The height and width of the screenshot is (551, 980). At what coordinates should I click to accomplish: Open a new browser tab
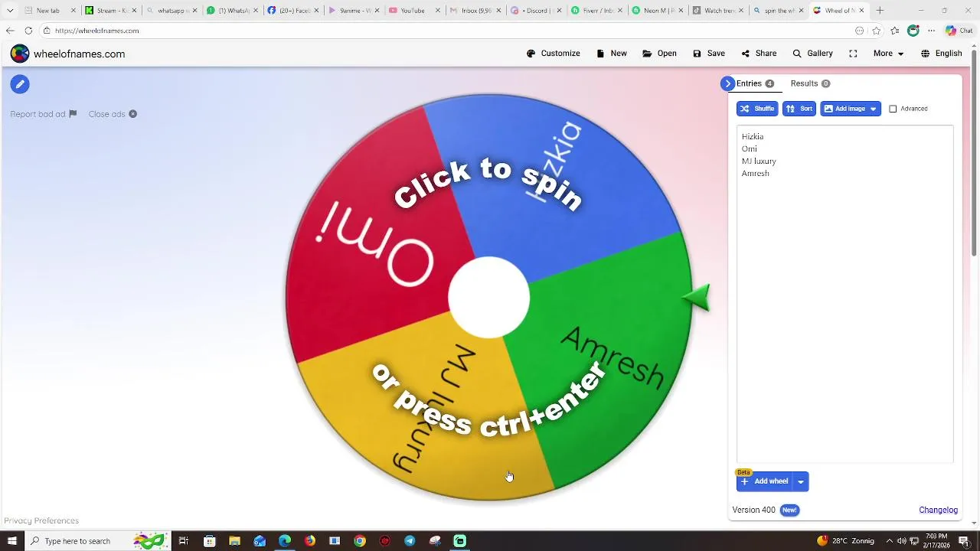pos(880,11)
